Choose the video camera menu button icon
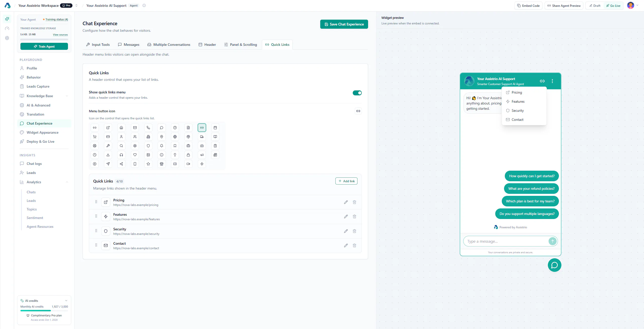Viewport: 644px width, 329px height. pyautogui.click(x=188, y=164)
